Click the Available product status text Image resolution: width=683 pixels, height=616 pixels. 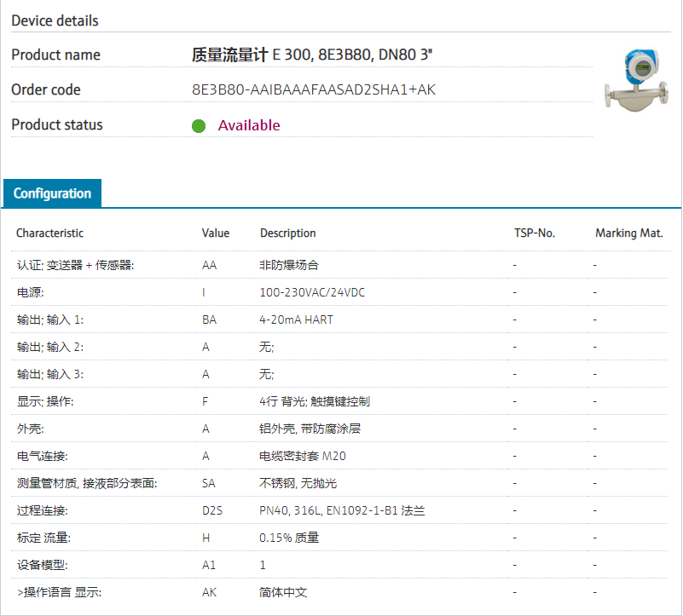pos(248,125)
